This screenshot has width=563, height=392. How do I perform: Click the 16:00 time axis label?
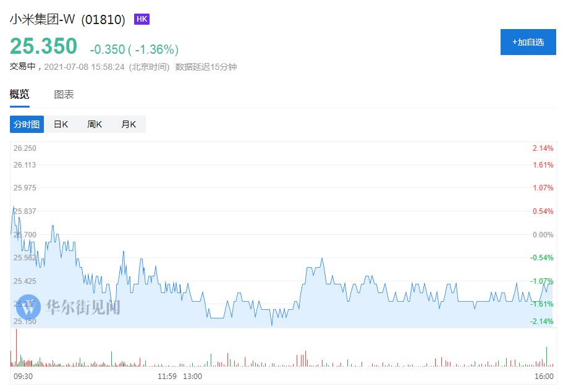click(x=543, y=376)
